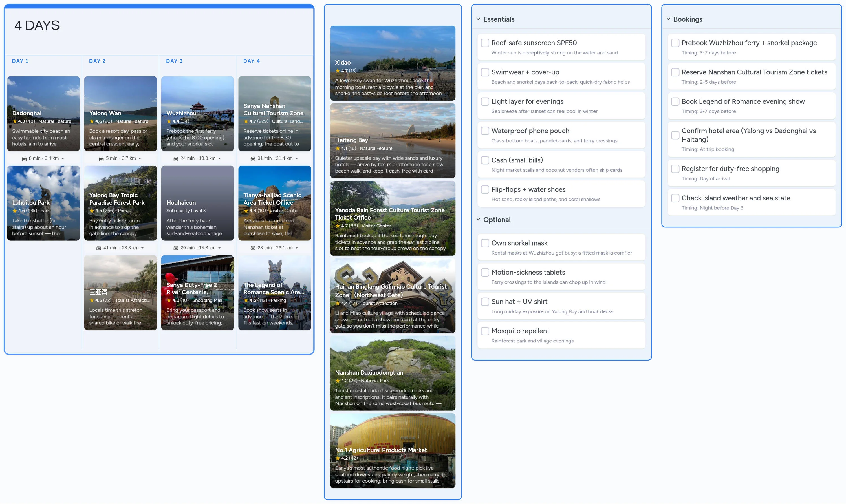Open travel mode dropdown for 8 min · 3.4 km
The height and width of the screenshot is (504, 846).
click(63, 159)
